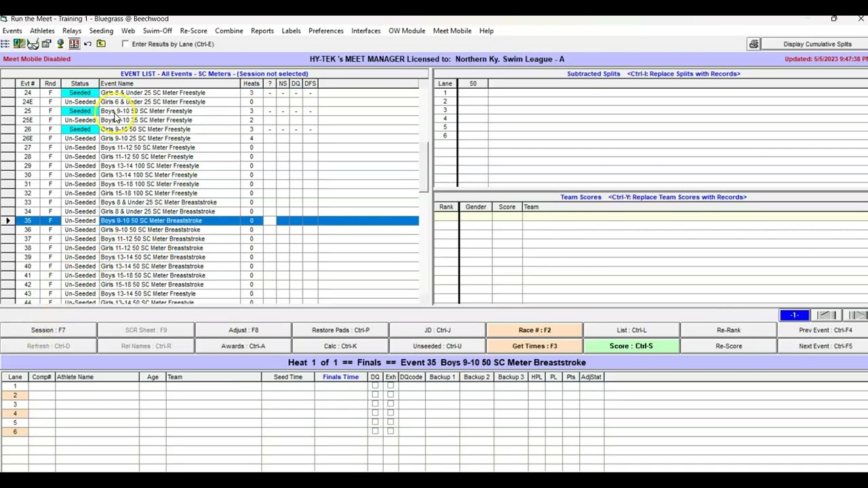Click the event list toolbar icon
The height and width of the screenshot is (488, 868).
5,44
